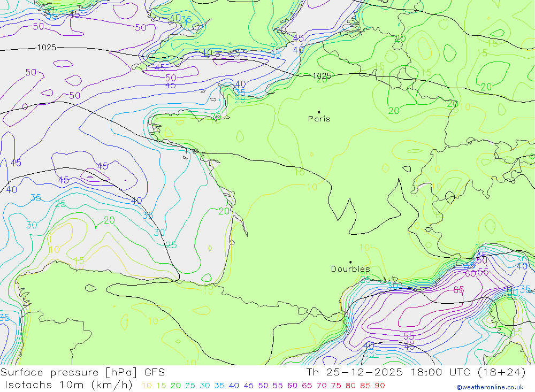Screen dimensions: 535x392
Task: Select the black dot marking Dourbies
Action: pos(350,262)
